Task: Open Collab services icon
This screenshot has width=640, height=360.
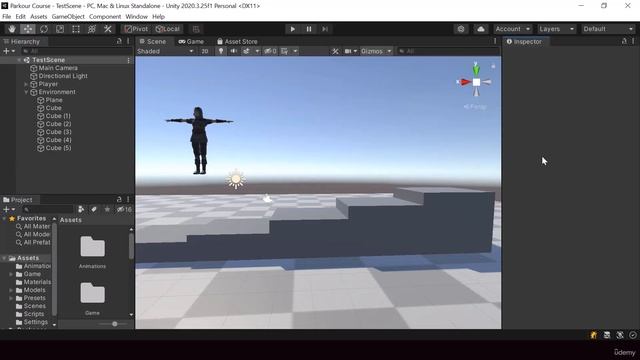Action: tap(461, 29)
